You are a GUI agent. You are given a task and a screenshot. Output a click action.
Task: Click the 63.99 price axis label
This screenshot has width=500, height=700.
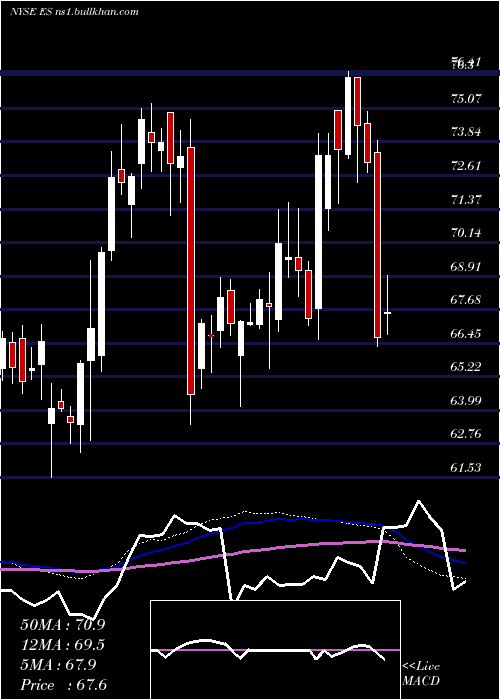[x=467, y=401]
